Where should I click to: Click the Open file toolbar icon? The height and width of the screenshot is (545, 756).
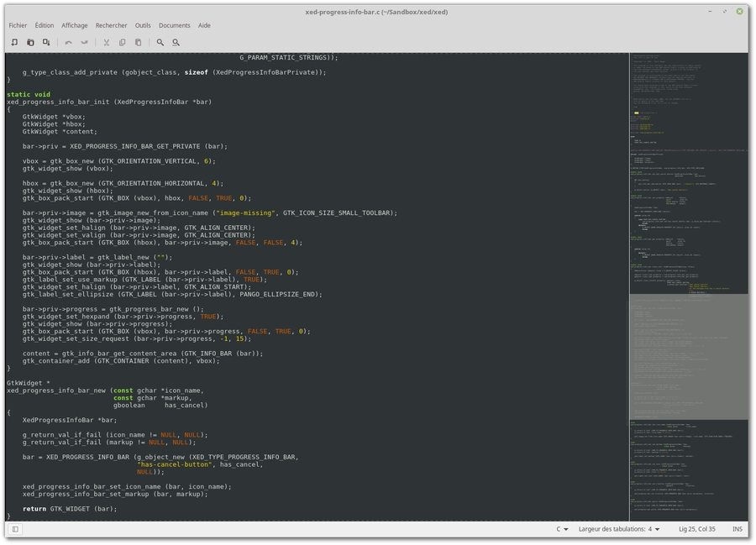tap(30, 42)
